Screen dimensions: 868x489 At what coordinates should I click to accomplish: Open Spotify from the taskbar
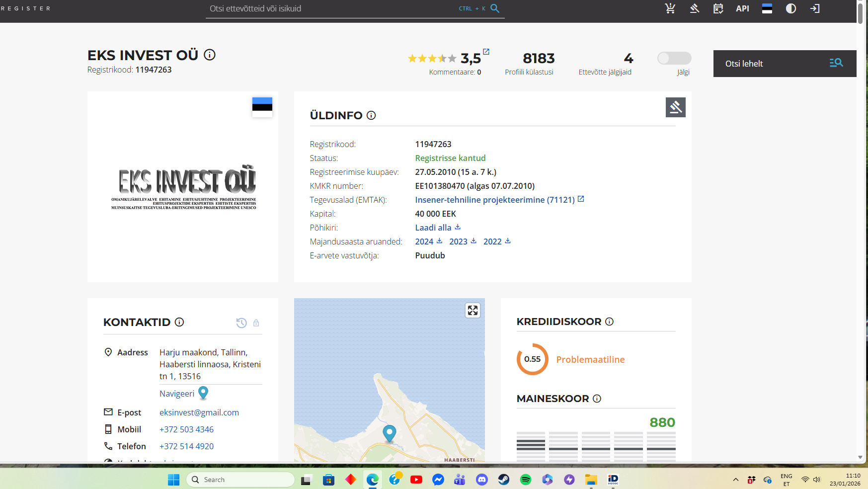[525, 480]
